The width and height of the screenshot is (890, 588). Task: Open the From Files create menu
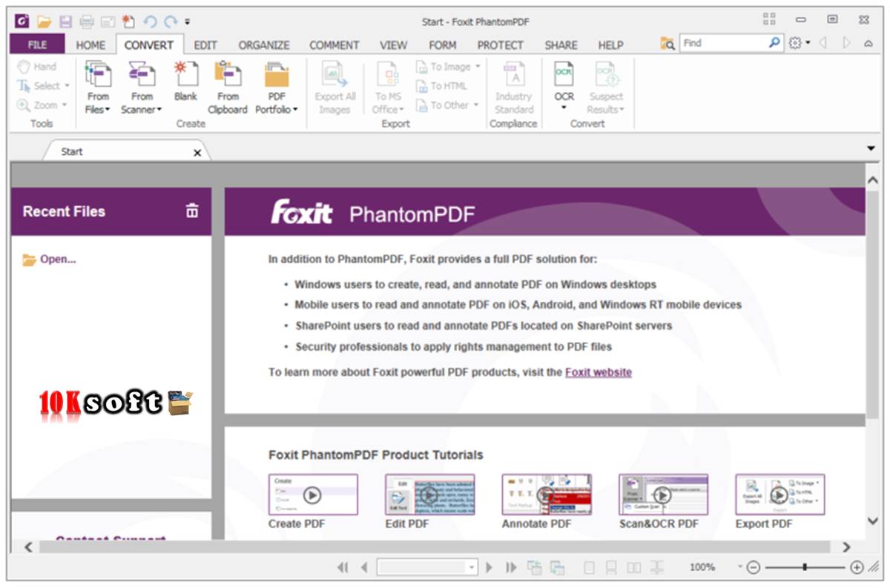tap(98, 87)
